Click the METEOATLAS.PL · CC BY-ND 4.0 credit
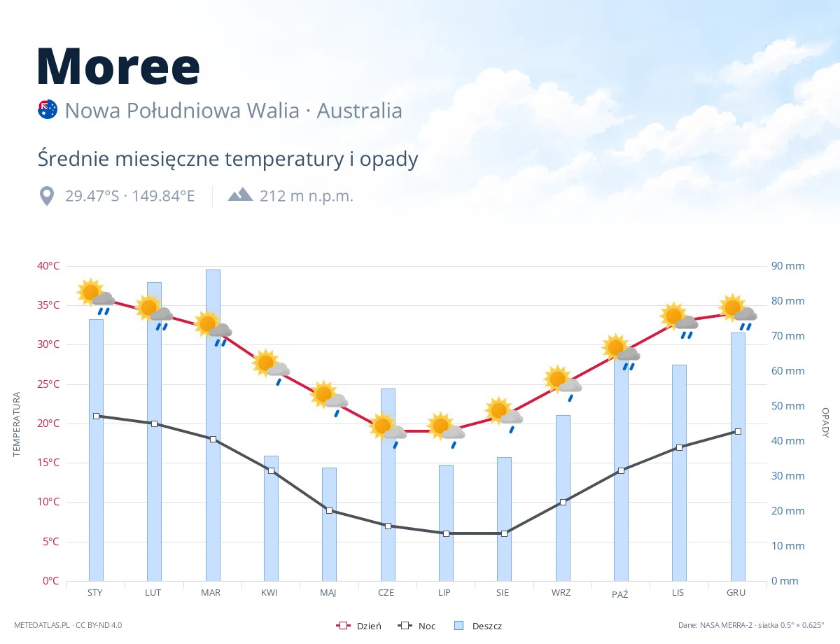 [x=68, y=625]
